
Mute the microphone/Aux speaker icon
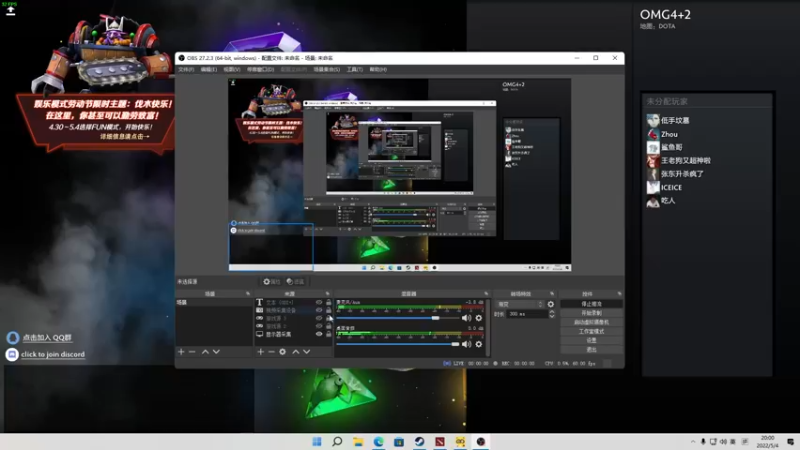pyautogui.click(x=466, y=318)
